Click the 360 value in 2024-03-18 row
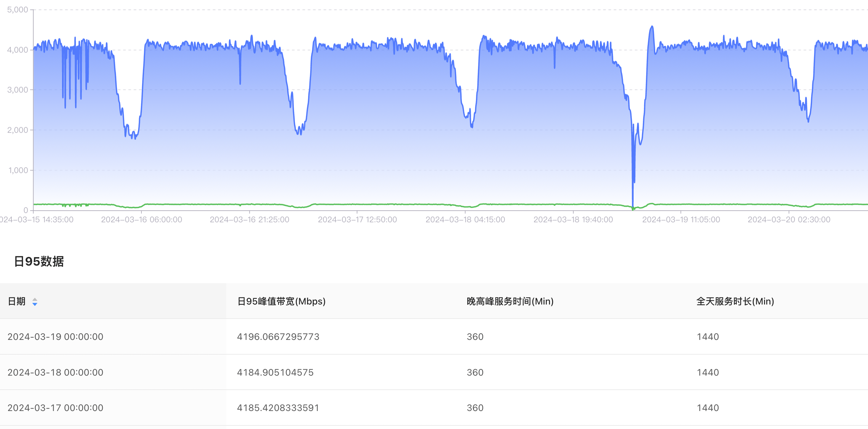 click(475, 372)
